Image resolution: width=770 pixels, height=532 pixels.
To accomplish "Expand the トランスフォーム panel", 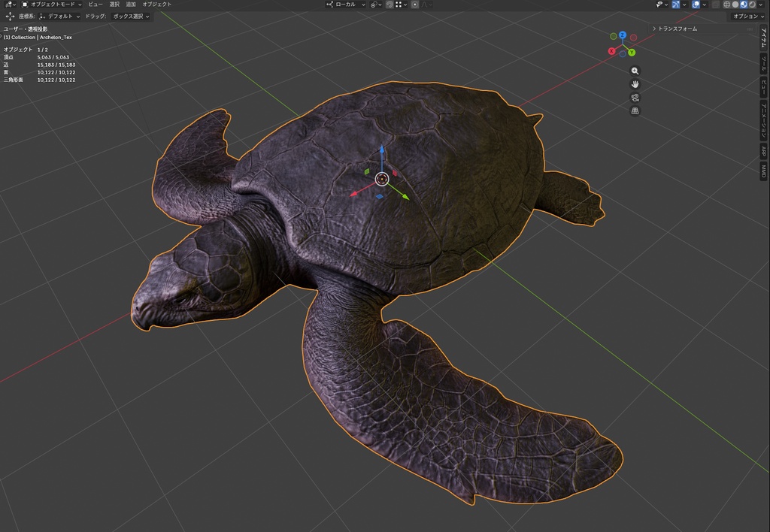I will coord(678,29).
